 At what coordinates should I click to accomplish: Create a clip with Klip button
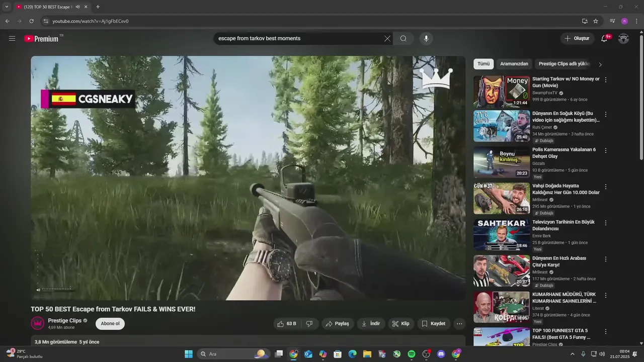[401, 324]
